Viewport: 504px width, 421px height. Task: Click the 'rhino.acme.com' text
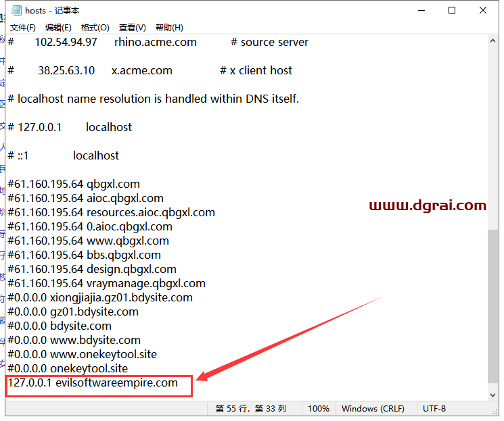[x=156, y=43]
